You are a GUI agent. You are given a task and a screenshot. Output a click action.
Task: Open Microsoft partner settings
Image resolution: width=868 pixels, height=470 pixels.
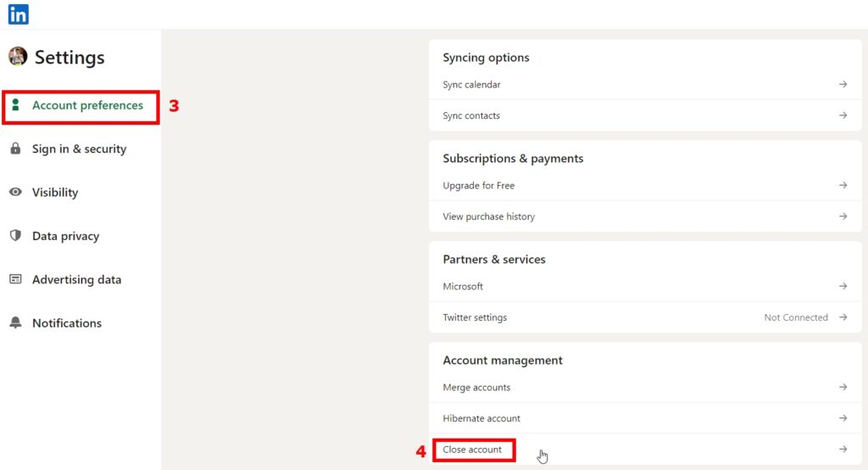click(x=645, y=286)
